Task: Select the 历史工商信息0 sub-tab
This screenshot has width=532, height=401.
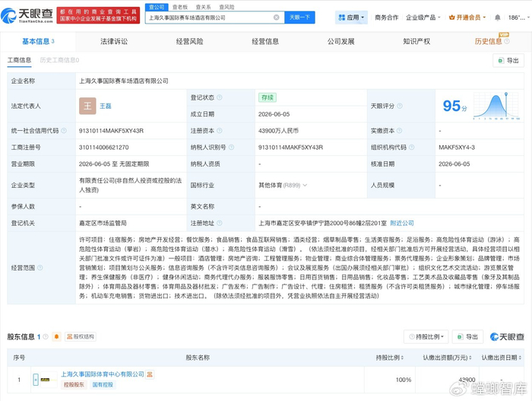Action: click(x=59, y=60)
